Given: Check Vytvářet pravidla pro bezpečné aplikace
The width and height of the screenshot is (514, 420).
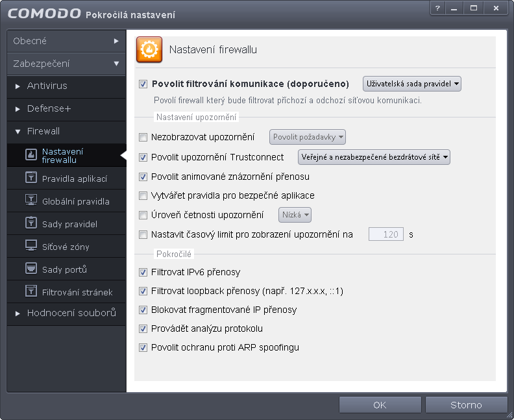Looking at the screenshot, I should click(143, 196).
